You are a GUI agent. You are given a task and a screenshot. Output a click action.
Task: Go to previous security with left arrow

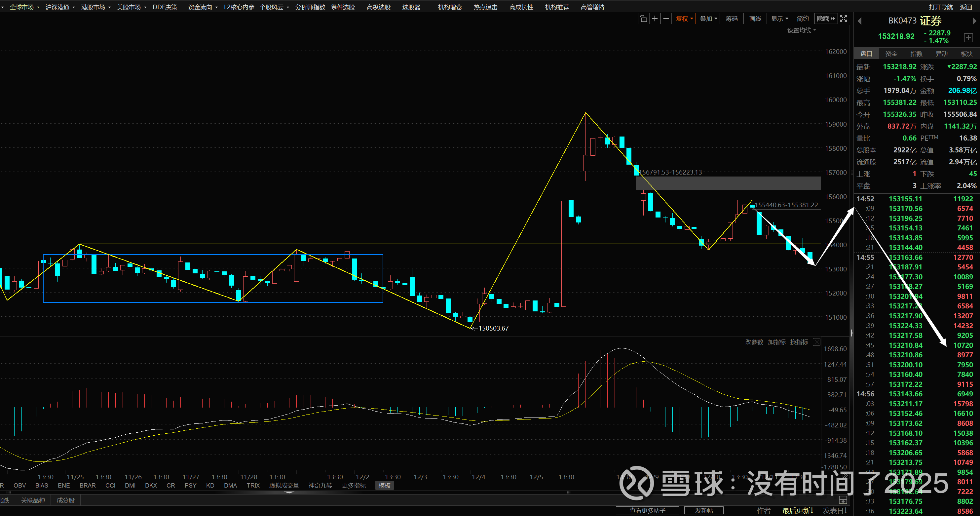(x=859, y=21)
